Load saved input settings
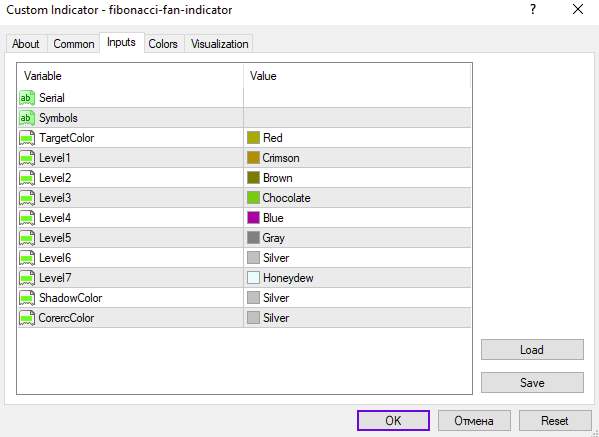 [x=532, y=350]
